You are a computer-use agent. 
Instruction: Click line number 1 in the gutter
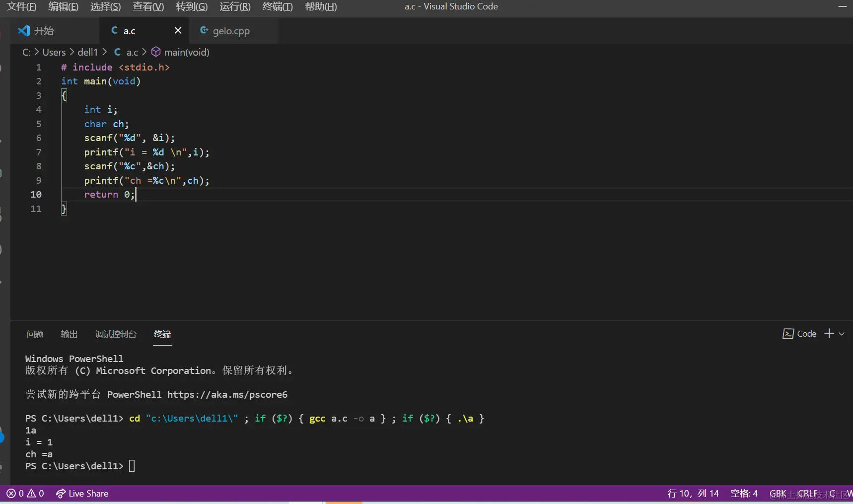(x=39, y=67)
